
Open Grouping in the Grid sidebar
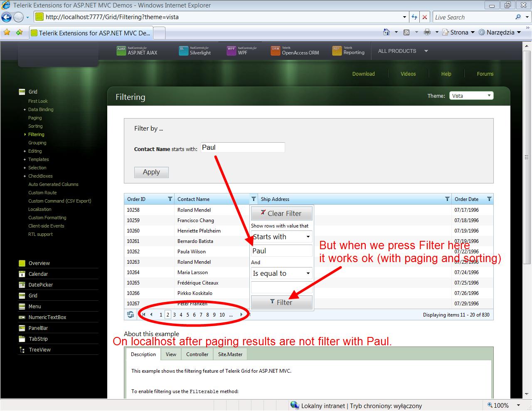click(x=37, y=143)
